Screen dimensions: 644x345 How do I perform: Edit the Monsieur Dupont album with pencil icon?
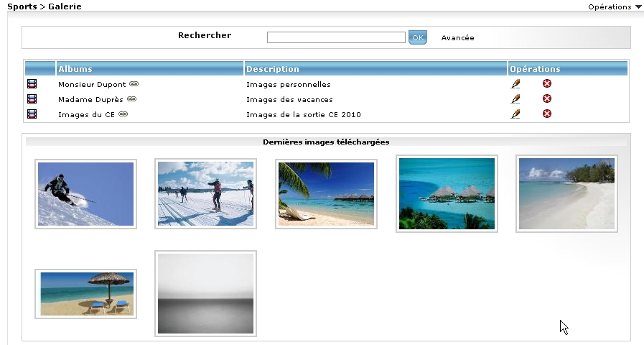click(515, 84)
